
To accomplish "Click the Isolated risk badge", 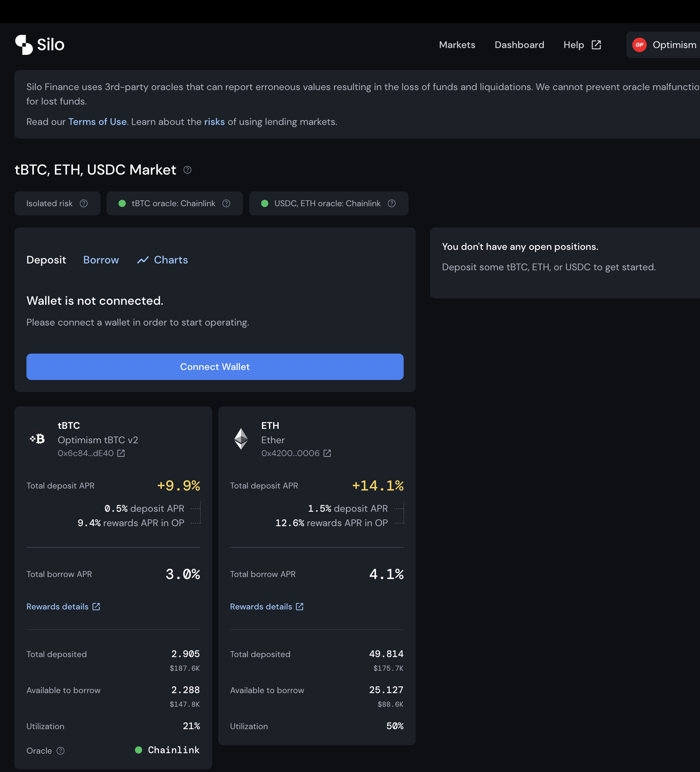I will (57, 203).
